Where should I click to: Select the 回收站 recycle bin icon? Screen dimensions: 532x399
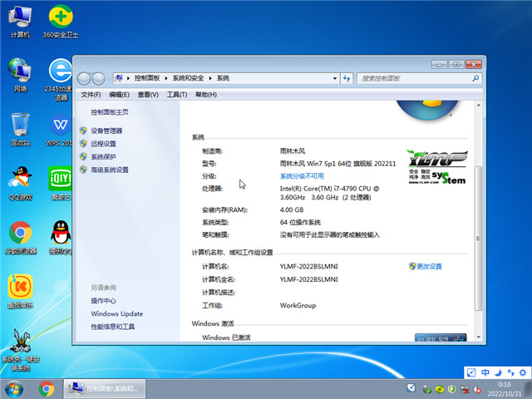tap(20, 126)
